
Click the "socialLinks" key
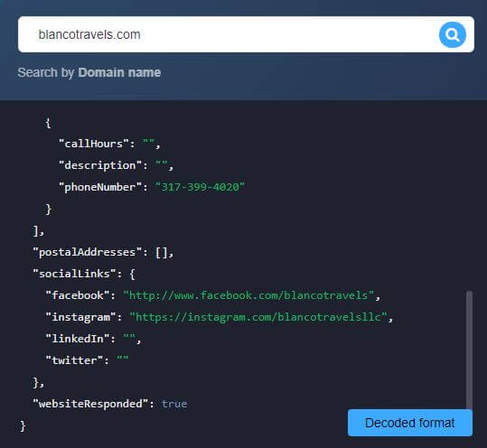click(74, 274)
